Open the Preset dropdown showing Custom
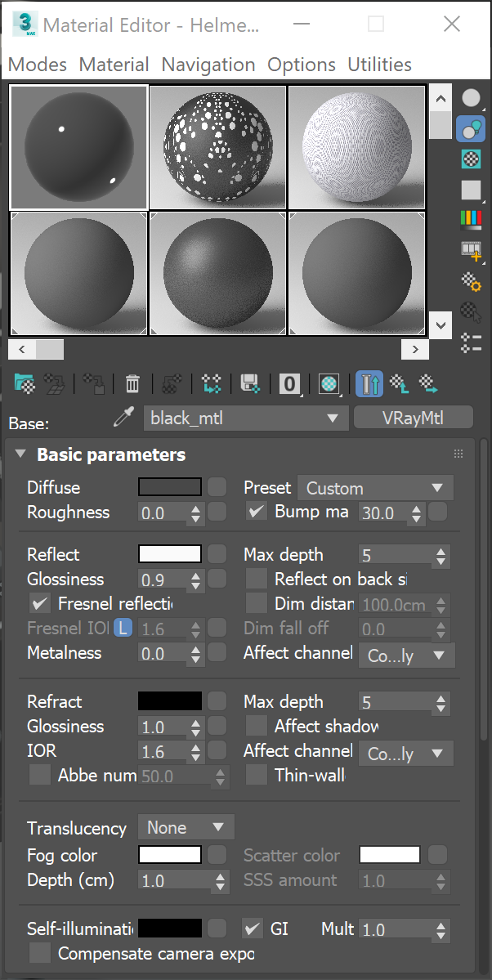 (x=374, y=488)
